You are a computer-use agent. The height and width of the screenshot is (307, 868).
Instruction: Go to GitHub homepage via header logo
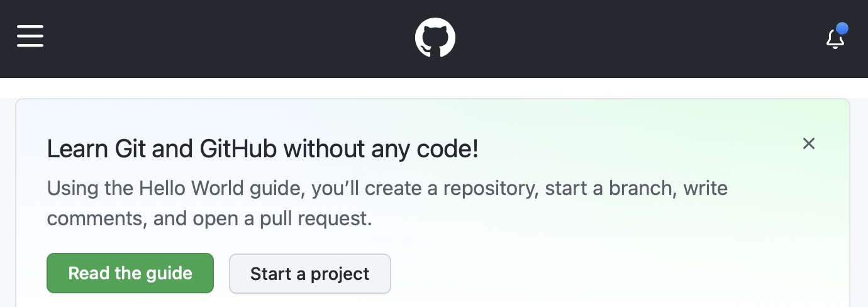[x=435, y=38]
